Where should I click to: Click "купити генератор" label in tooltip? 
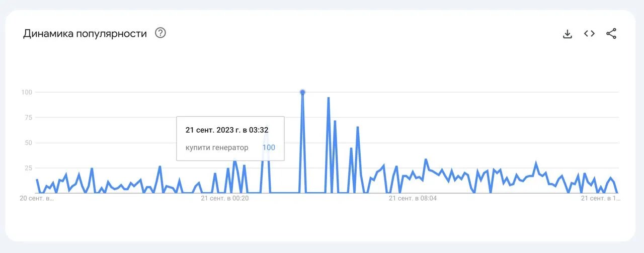(x=217, y=147)
